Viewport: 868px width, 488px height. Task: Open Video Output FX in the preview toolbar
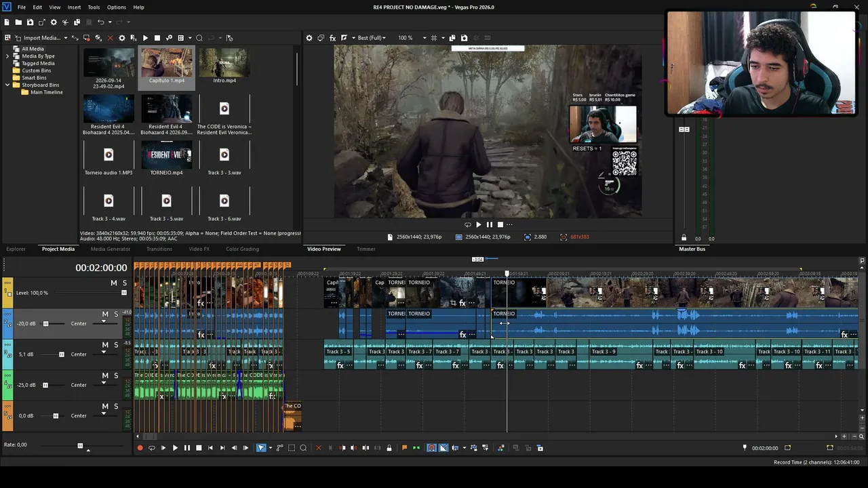click(332, 38)
